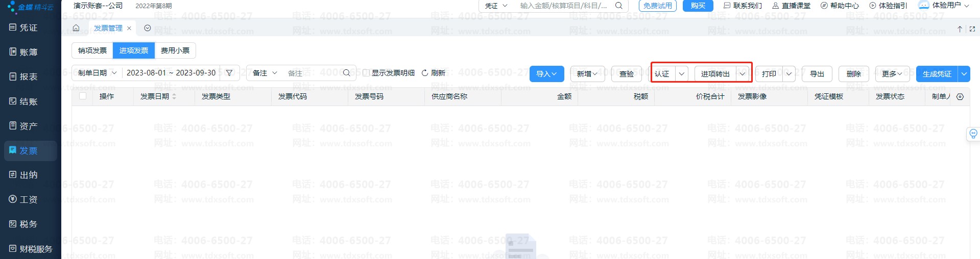Close the 发票管理 tab
The width and height of the screenshot is (980, 259).
pos(129,29)
